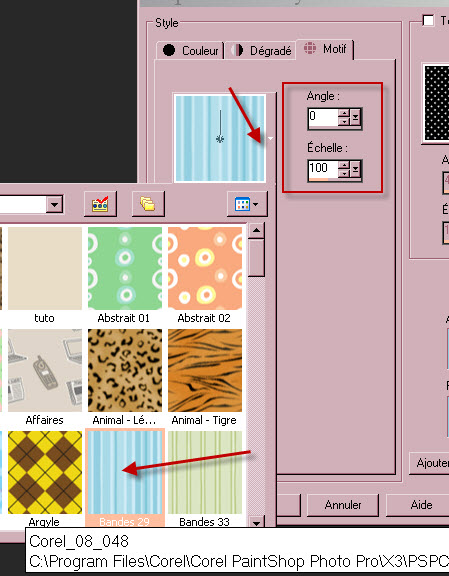Viewport: 449px width, 576px height.
Task: Select the Abstrait 02 pattern thumbnail
Action: point(205,268)
